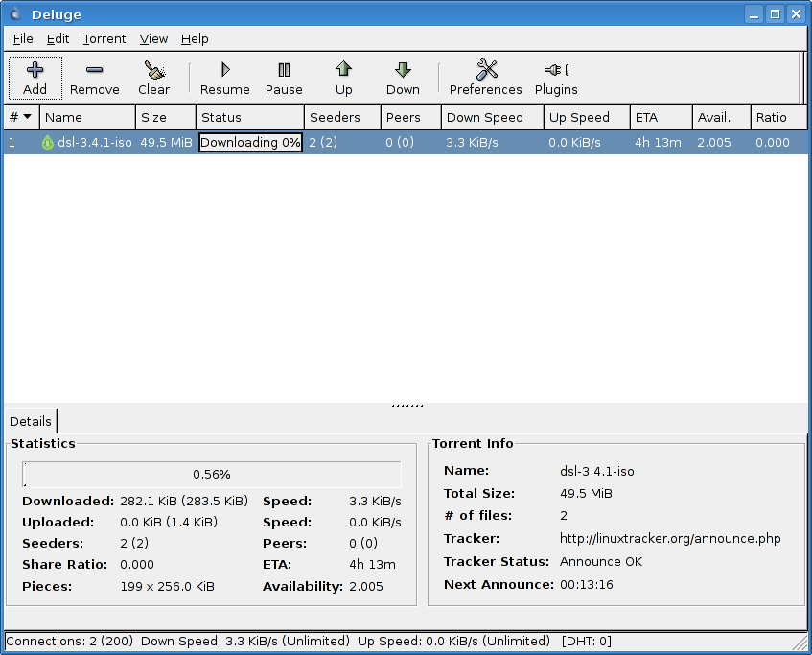Click the pane divider grip handle
The width and height of the screenshot is (812, 655).
pyautogui.click(x=406, y=406)
